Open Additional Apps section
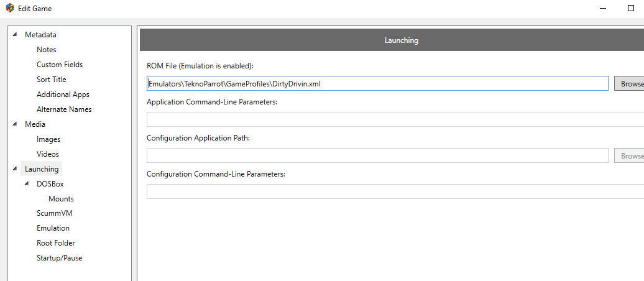The image size is (644, 281). (x=63, y=94)
